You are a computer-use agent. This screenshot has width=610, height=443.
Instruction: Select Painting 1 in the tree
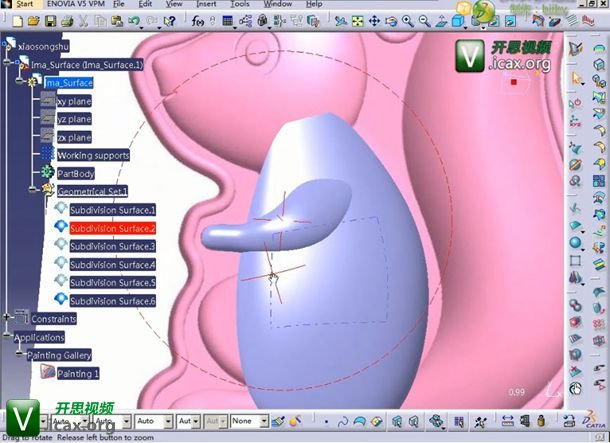(78, 373)
